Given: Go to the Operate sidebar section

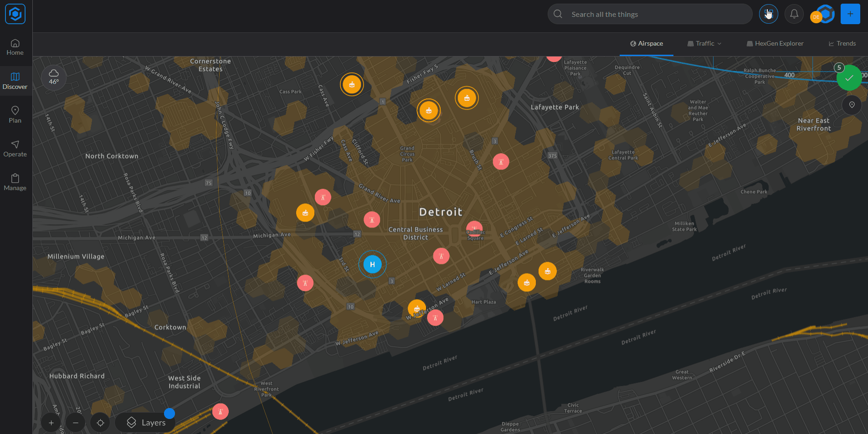Looking at the screenshot, I should point(15,148).
